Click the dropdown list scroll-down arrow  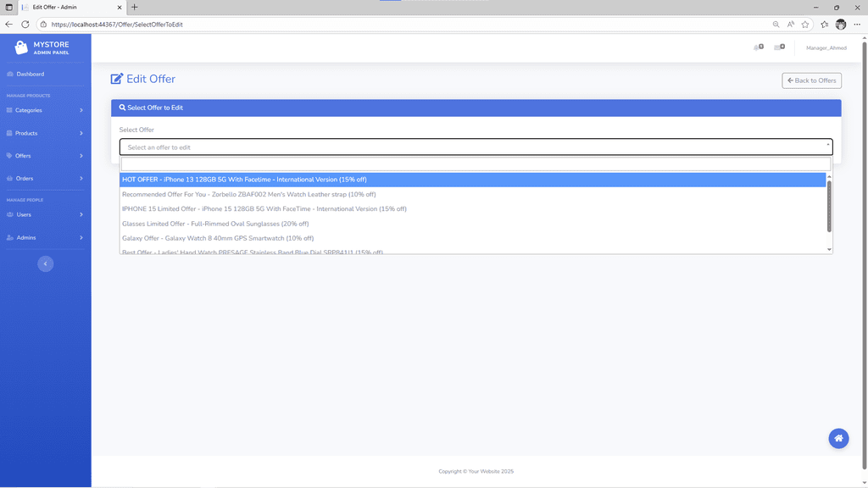829,250
